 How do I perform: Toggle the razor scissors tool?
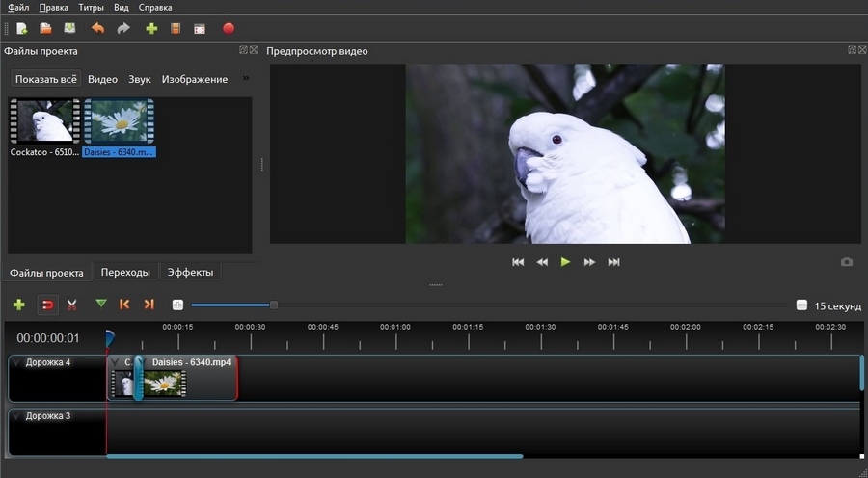coord(72,305)
